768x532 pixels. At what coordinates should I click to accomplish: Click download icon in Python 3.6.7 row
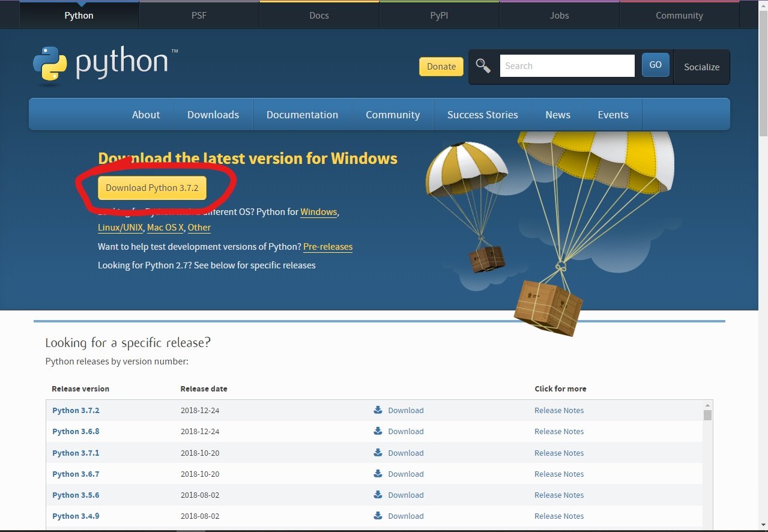pos(378,474)
